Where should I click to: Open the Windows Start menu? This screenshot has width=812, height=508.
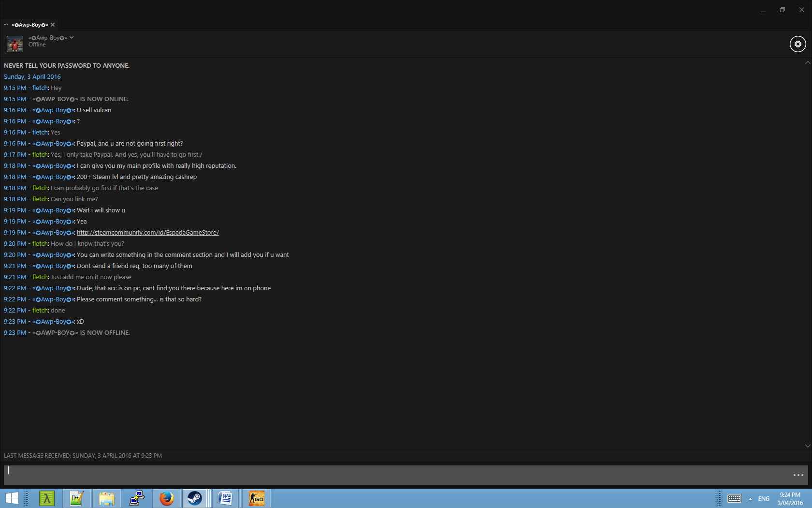pos(12,498)
